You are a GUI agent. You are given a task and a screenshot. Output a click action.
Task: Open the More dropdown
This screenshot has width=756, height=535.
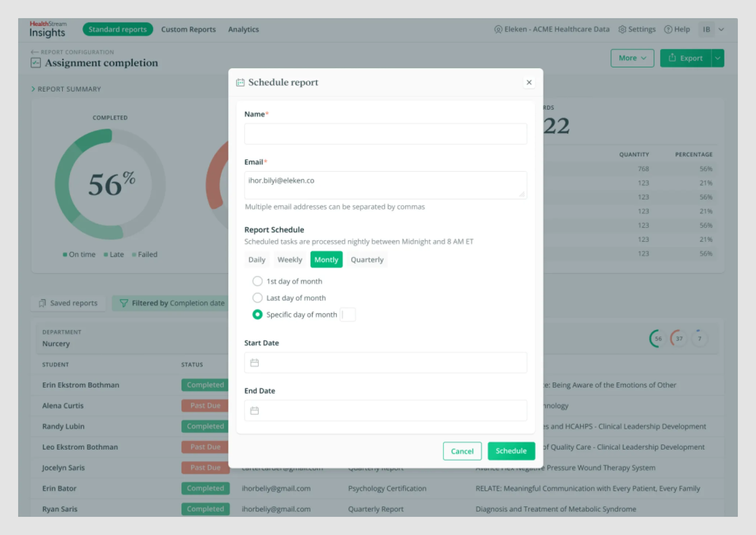(x=632, y=58)
